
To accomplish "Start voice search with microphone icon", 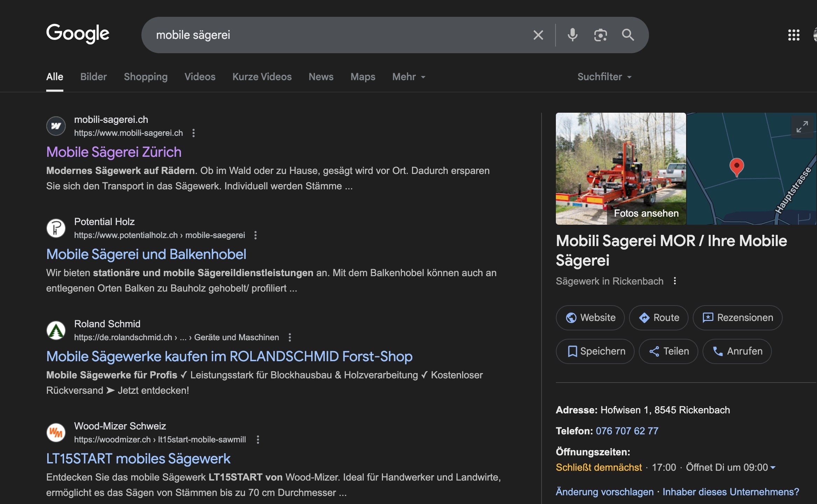I will (x=572, y=35).
